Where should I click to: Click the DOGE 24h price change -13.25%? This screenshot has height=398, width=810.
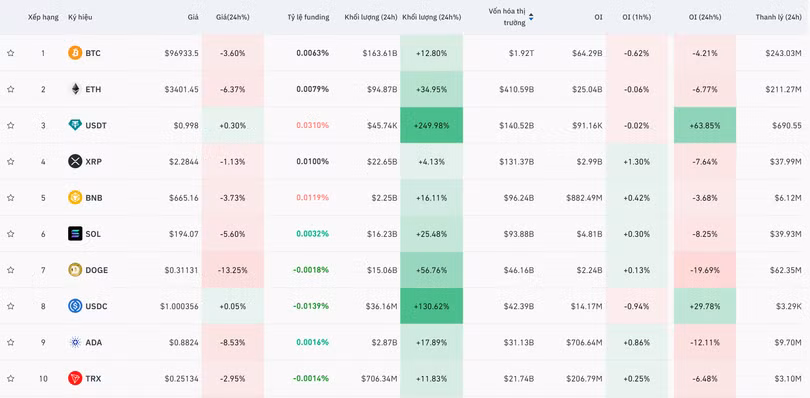[x=233, y=270]
